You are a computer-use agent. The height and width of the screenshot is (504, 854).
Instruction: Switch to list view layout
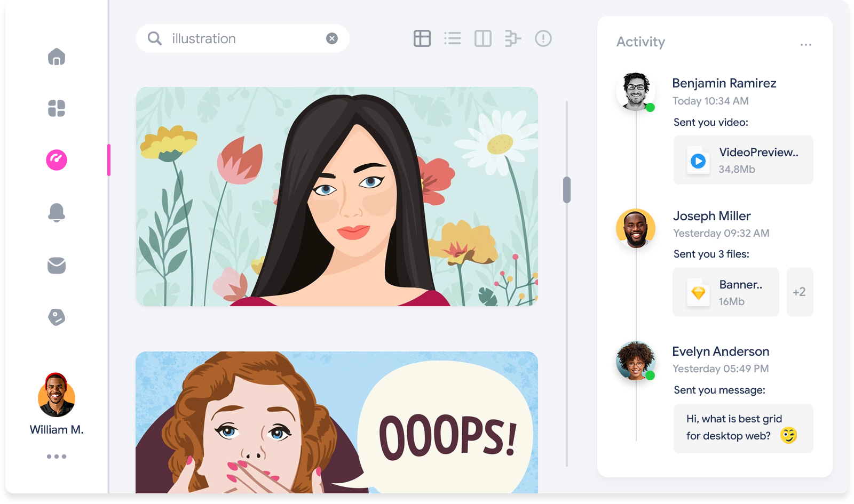[x=453, y=38]
